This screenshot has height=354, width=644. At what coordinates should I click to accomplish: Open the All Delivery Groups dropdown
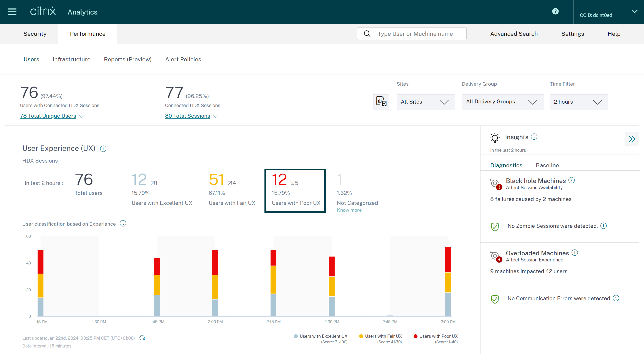tap(502, 102)
